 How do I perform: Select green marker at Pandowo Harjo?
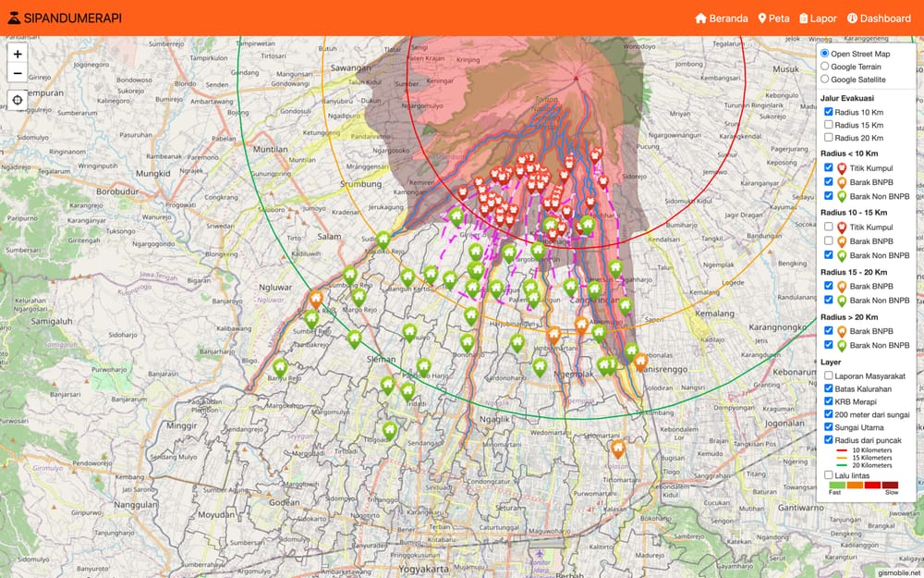pyautogui.click(x=424, y=367)
